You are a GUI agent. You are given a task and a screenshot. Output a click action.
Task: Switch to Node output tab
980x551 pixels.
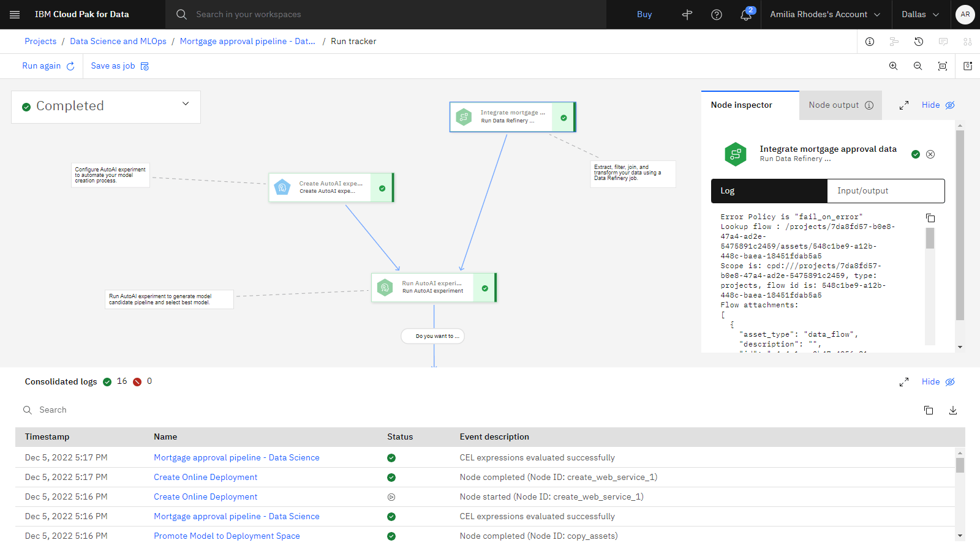pyautogui.click(x=840, y=105)
